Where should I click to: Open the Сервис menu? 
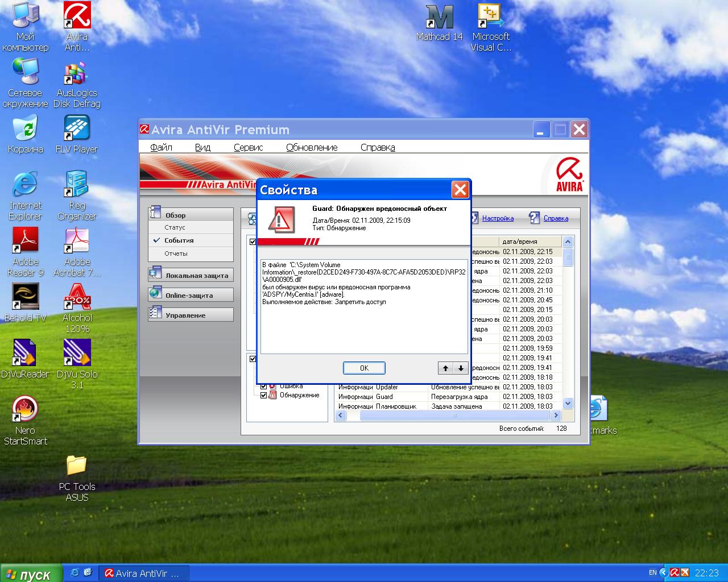[248, 147]
